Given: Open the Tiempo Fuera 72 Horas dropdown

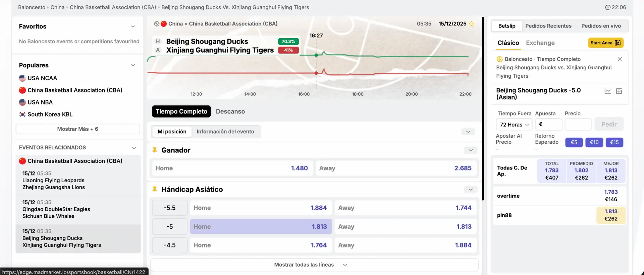Looking at the screenshot, I should (x=514, y=125).
